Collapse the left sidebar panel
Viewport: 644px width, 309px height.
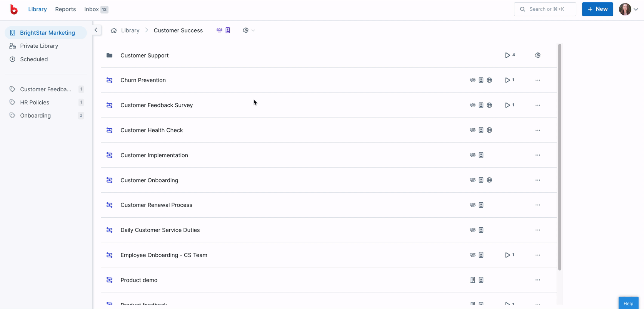click(x=96, y=30)
